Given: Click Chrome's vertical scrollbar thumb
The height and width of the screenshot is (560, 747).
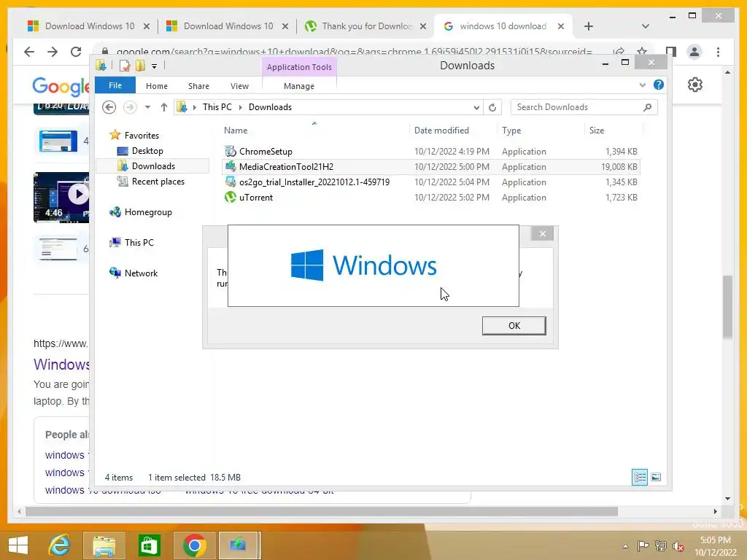Looking at the screenshot, I should coord(727,307).
